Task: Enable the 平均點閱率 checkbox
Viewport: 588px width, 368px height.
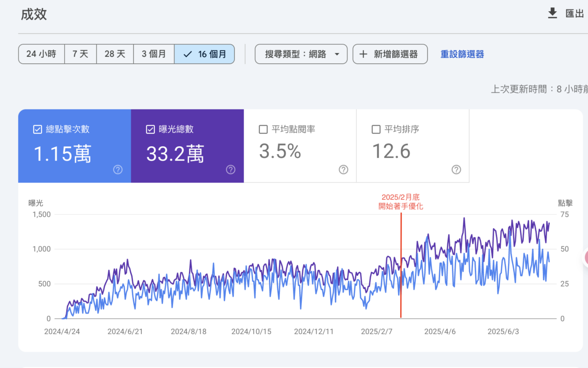Action: click(x=263, y=130)
